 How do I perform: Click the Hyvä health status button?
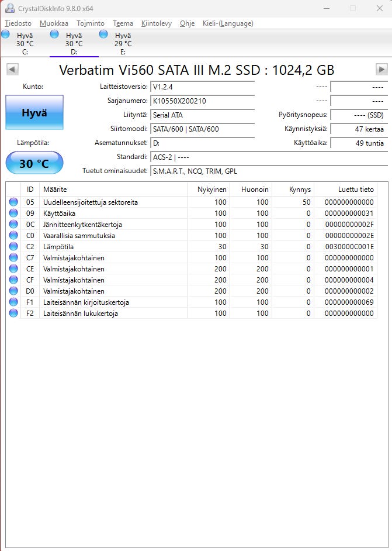[34, 112]
